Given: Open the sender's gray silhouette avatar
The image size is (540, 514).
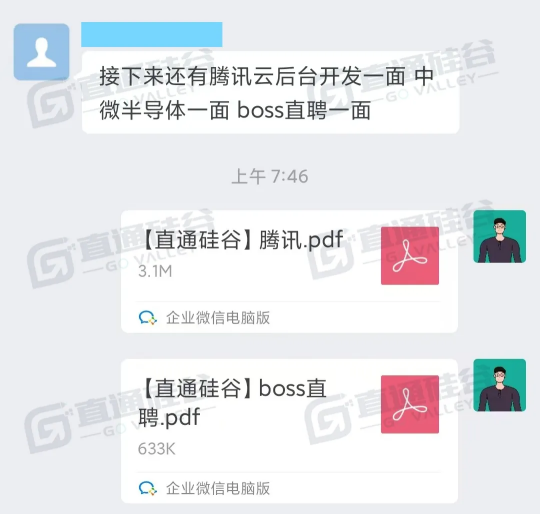Looking at the screenshot, I should (41, 52).
